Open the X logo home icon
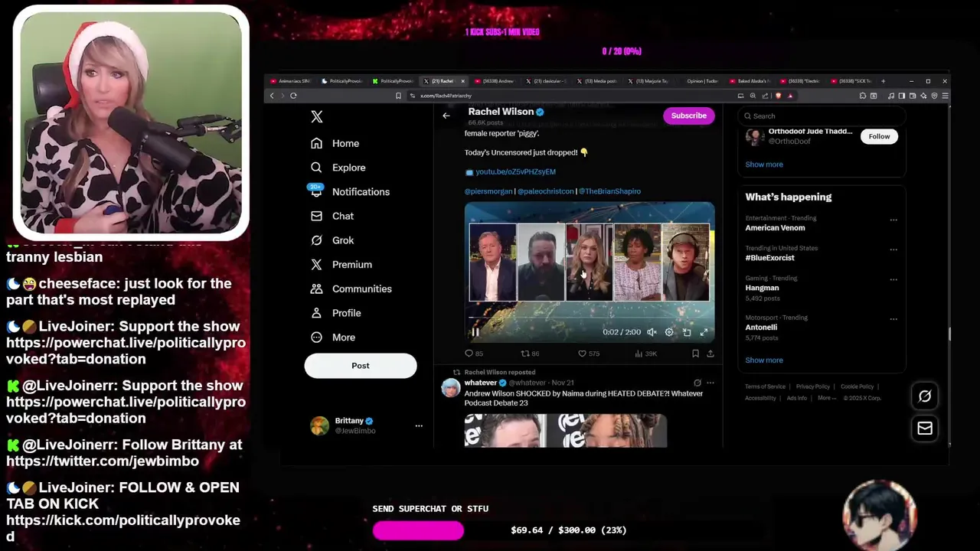The image size is (980, 551). coord(317,116)
